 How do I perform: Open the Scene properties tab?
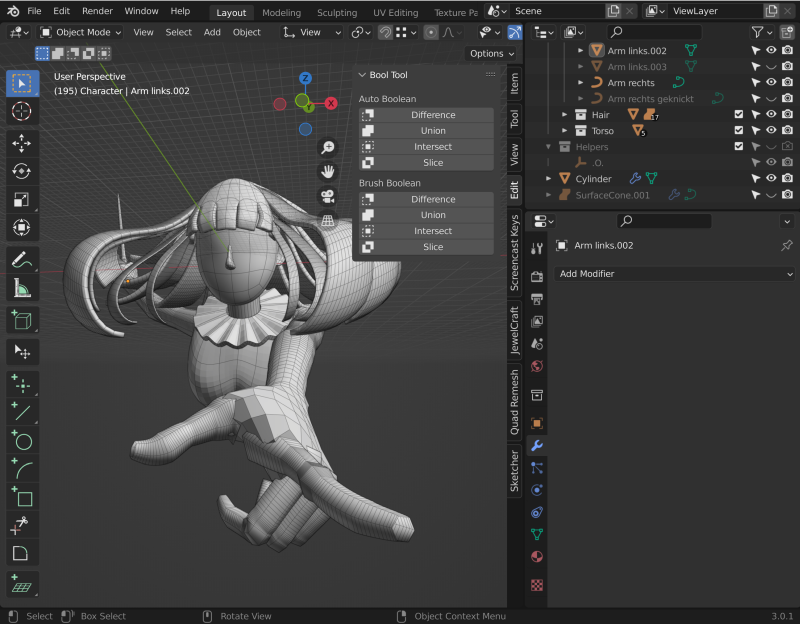click(x=537, y=344)
